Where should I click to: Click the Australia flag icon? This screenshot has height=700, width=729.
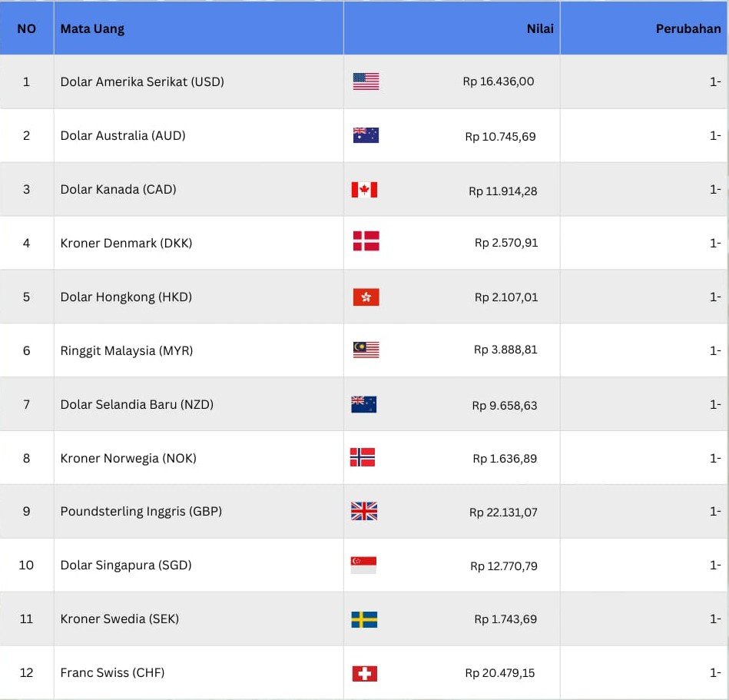click(366, 135)
